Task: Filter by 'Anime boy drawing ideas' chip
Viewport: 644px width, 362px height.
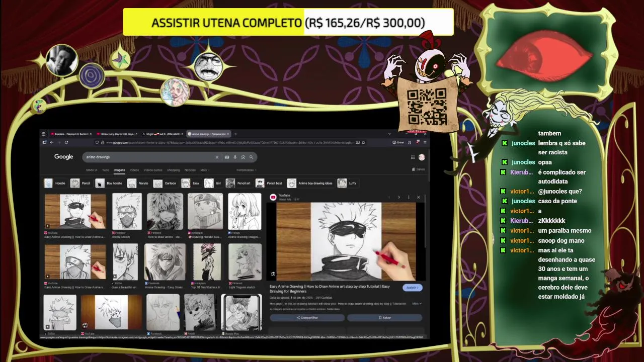Action: [x=310, y=183]
